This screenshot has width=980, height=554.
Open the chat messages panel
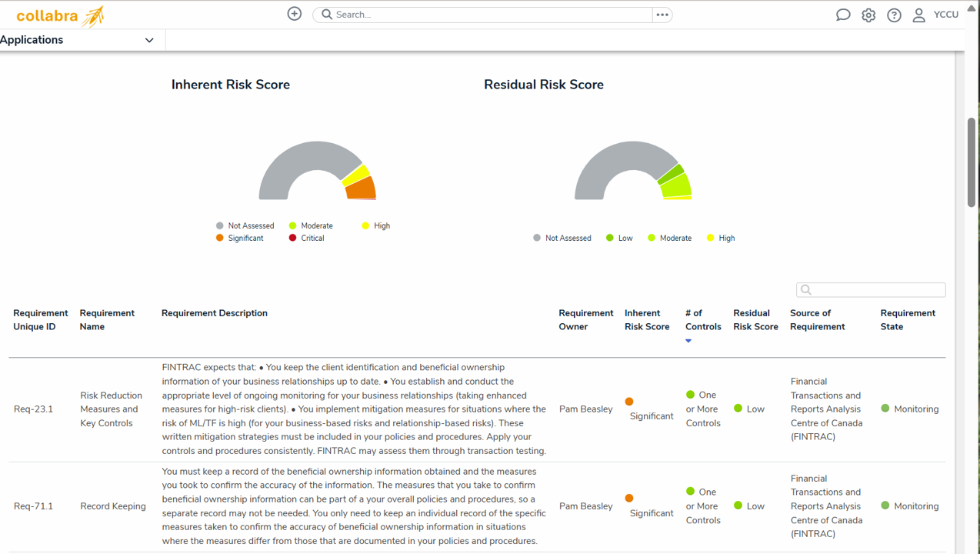(x=843, y=14)
